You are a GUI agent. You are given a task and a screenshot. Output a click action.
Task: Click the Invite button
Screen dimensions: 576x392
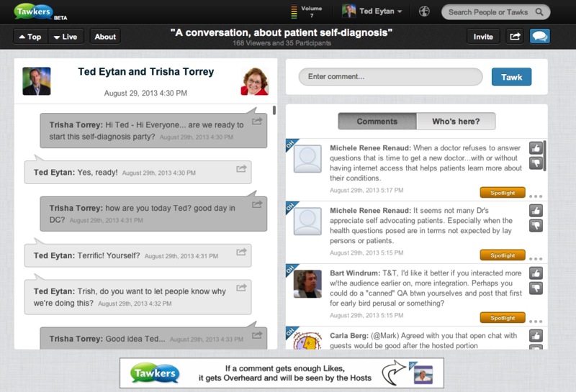(x=483, y=37)
